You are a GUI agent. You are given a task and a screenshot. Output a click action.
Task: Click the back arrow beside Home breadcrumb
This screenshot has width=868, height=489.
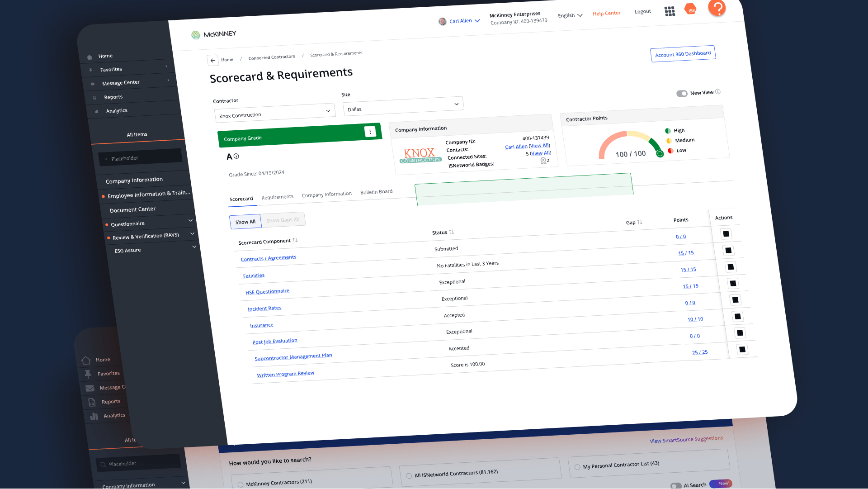pyautogui.click(x=212, y=61)
